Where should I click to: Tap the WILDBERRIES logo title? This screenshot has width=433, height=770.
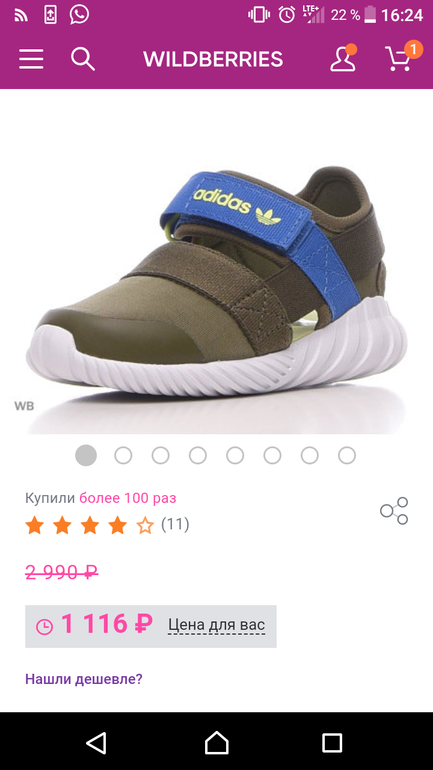[213, 59]
